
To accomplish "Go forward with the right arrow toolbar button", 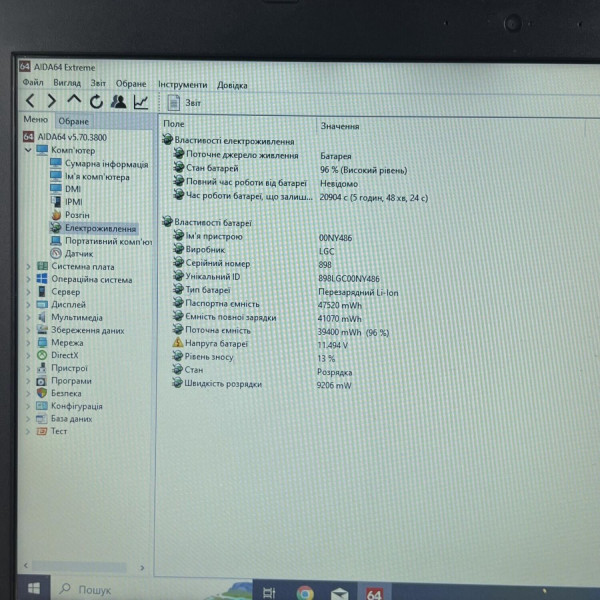I will (x=52, y=101).
